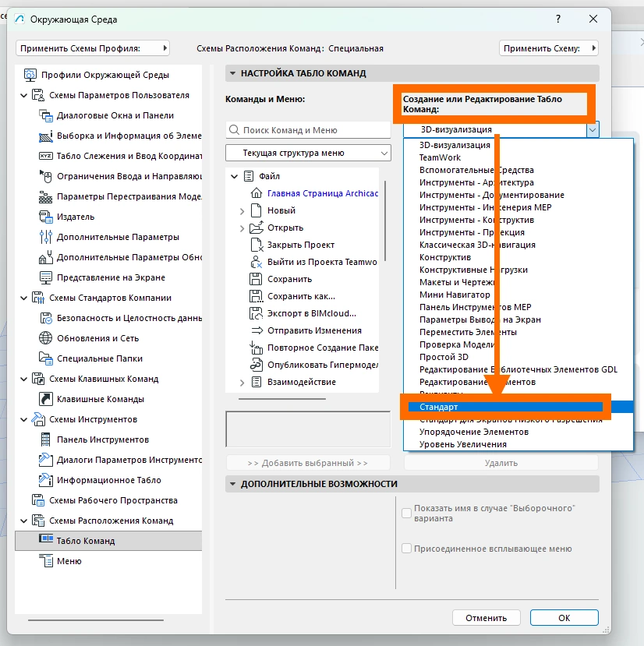Image resolution: width=644 pixels, height=646 pixels.
Task: Click the Сохранить floppy disk icon
Action: tap(256, 279)
